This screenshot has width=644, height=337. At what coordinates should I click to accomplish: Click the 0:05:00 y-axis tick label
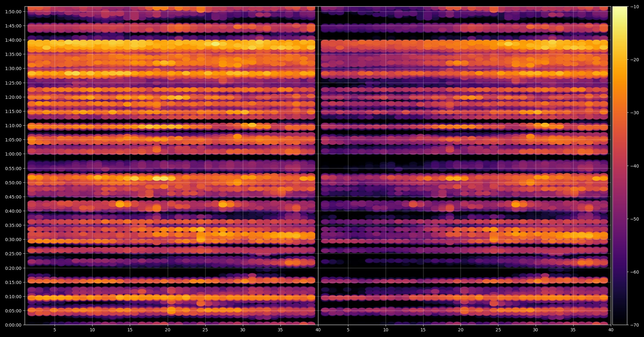[13, 311]
